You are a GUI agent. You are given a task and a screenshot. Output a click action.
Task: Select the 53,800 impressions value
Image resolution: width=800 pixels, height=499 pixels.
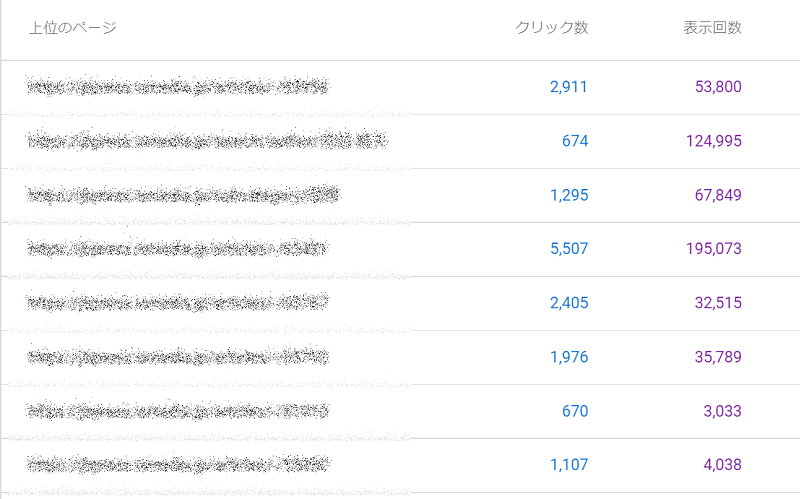718,87
